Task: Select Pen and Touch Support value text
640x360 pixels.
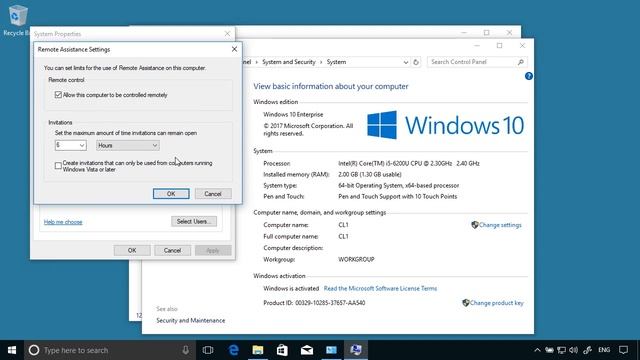Action: 398,196
